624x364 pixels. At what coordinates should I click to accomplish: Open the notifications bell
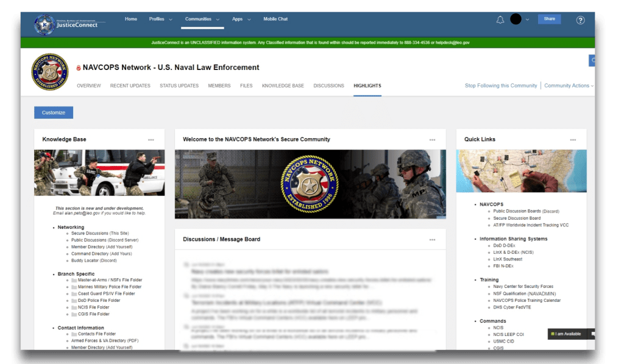click(x=500, y=19)
